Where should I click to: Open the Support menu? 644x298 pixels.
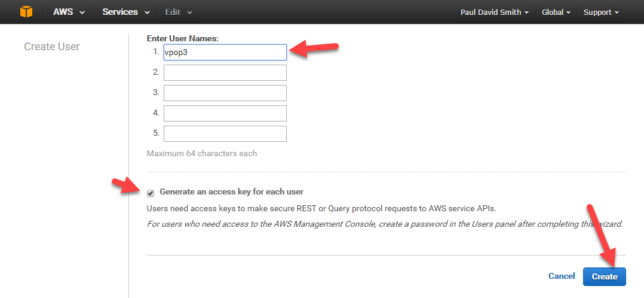[x=601, y=12]
